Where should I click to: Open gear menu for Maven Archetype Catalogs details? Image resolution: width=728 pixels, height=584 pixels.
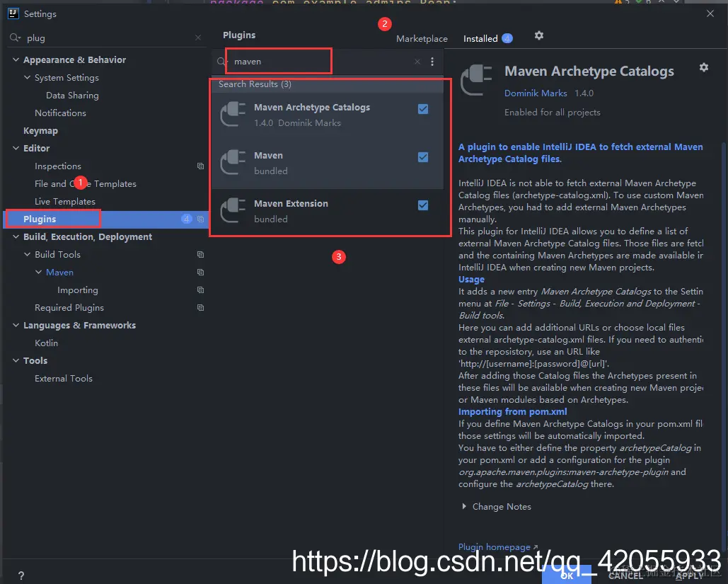click(704, 67)
